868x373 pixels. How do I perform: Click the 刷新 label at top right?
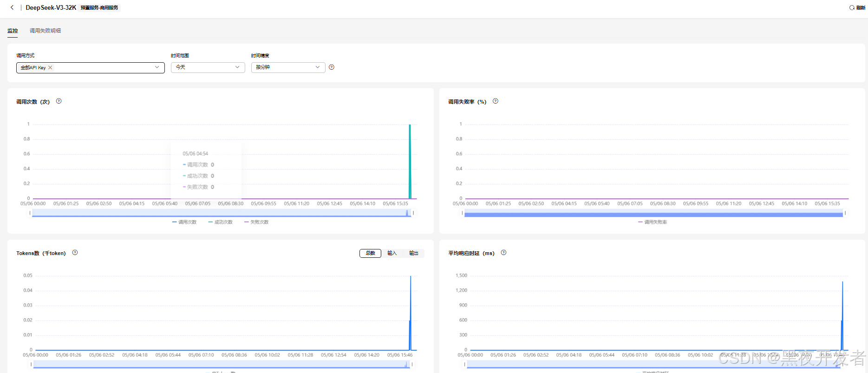pyautogui.click(x=861, y=7)
